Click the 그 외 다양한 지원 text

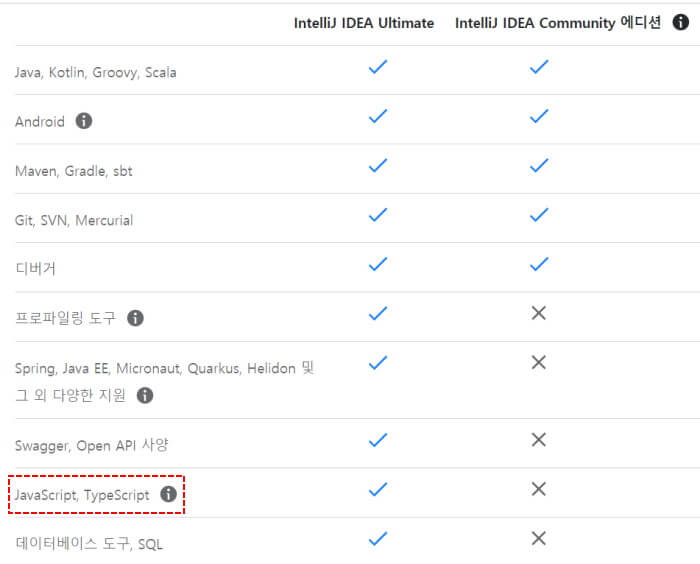click(71, 395)
